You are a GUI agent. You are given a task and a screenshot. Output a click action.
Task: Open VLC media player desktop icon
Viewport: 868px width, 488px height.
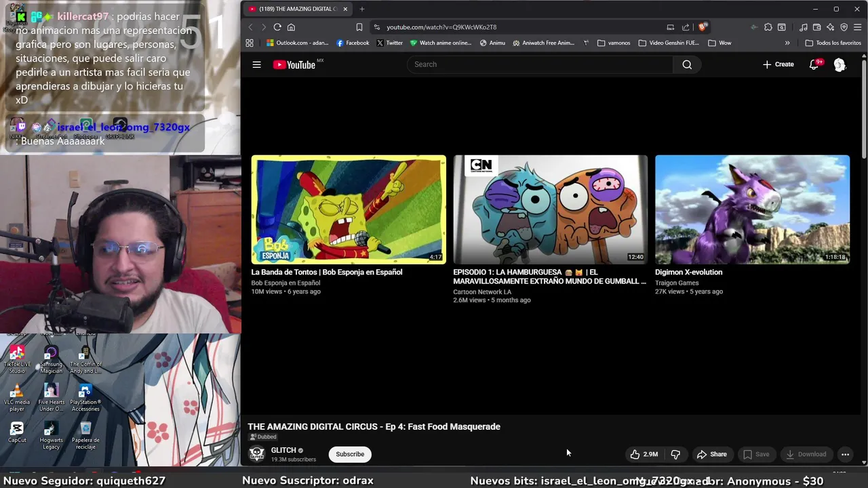[17, 398]
